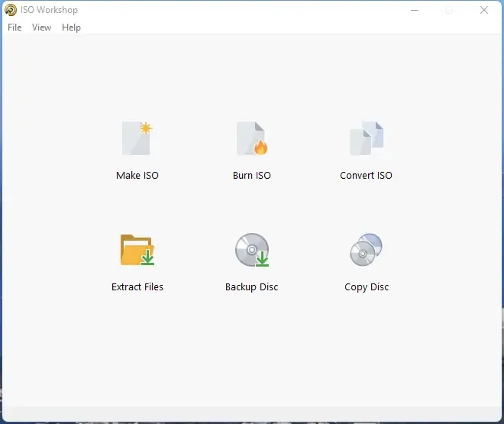The height and width of the screenshot is (424, 504).
Task: Click the Copy Disc label
Action: pos(367,286)
